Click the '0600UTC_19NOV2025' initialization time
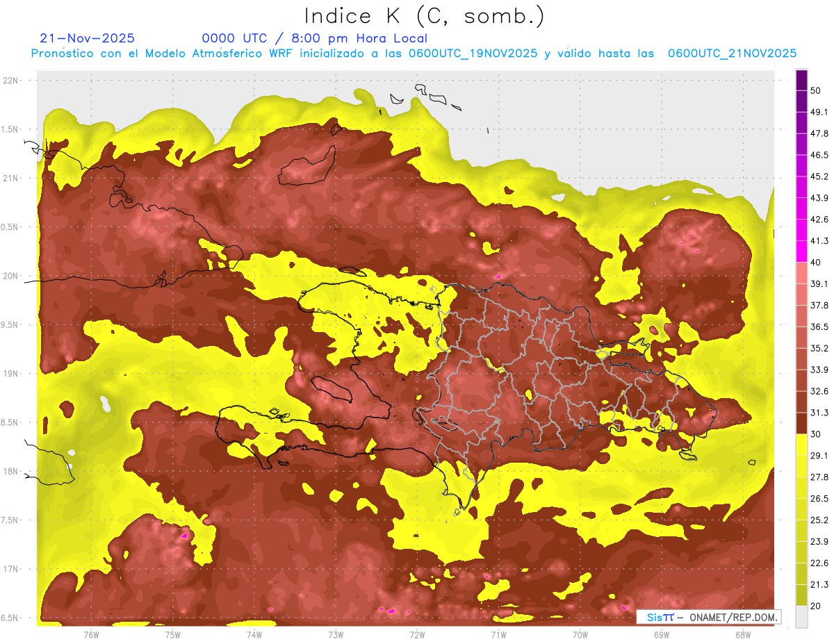This screenshot has width=834, height=644. (x=473, y=53)
